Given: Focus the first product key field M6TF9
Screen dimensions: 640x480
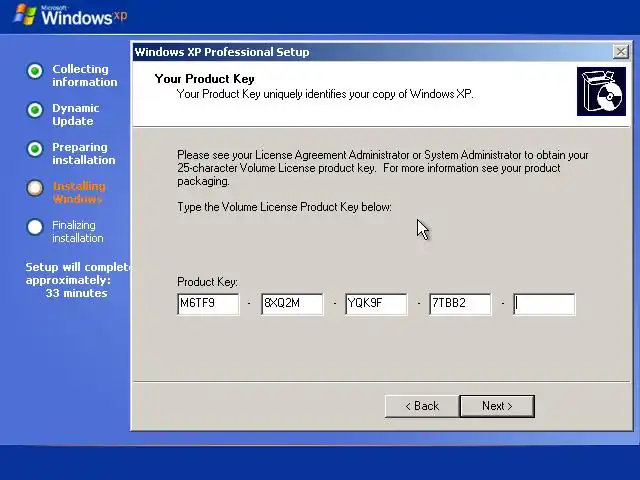Looking at the screenshot, I should point(208,304).
